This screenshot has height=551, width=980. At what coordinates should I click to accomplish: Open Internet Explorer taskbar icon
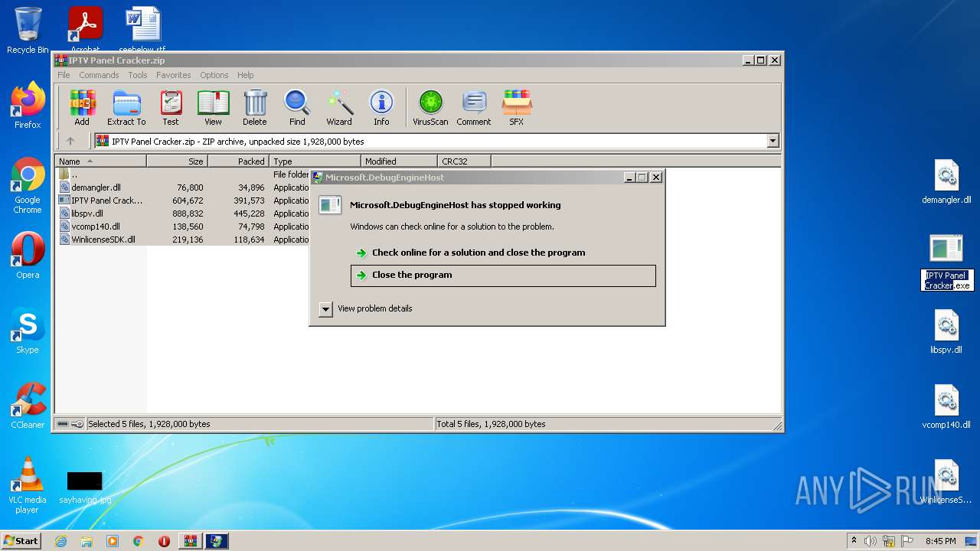61,541
